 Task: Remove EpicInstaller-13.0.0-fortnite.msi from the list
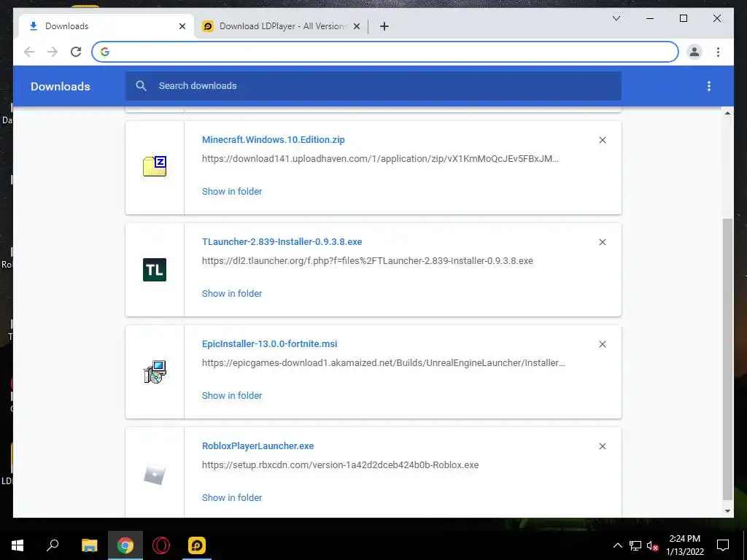tap(602, 344)
